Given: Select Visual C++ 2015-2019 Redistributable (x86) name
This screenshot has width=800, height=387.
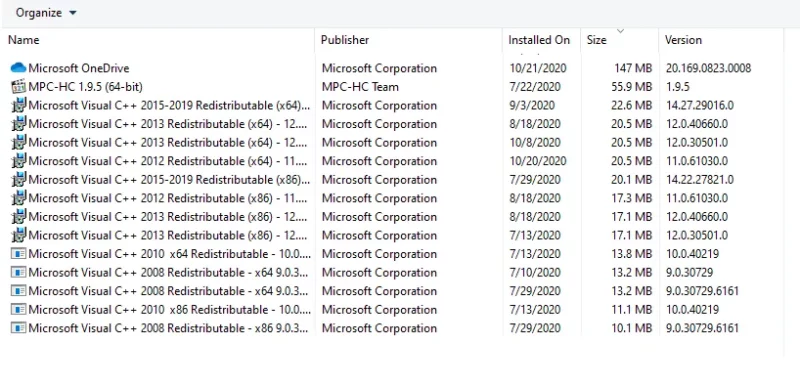Looking at the screenshot, I should point(169,179).
